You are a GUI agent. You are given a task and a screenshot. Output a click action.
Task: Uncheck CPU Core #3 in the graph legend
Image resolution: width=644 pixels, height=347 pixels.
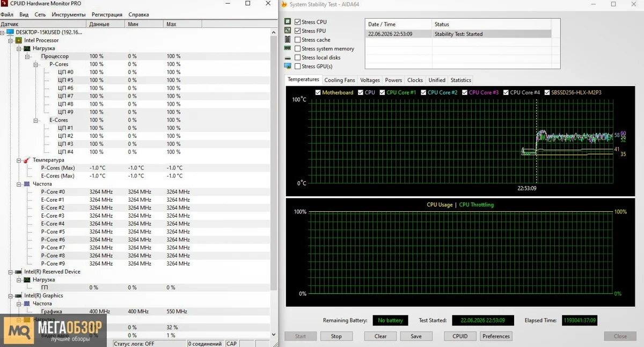(x=465, y=92)
